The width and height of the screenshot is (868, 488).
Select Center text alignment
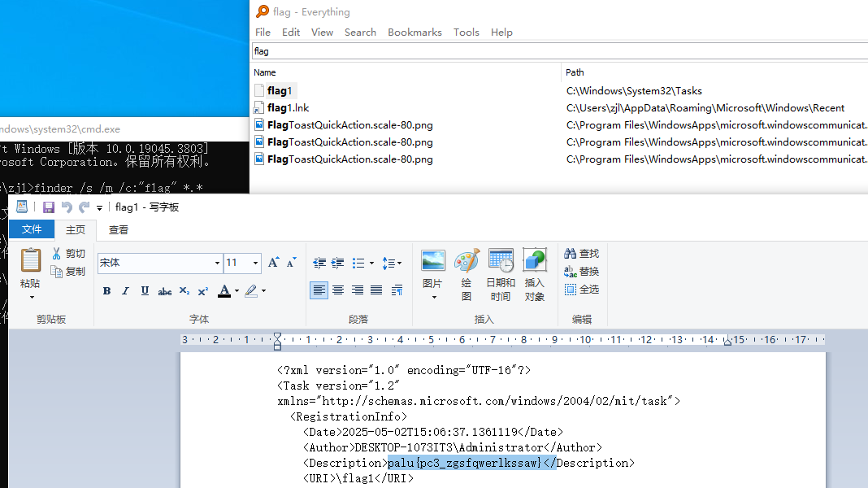(x=338, y=290)
